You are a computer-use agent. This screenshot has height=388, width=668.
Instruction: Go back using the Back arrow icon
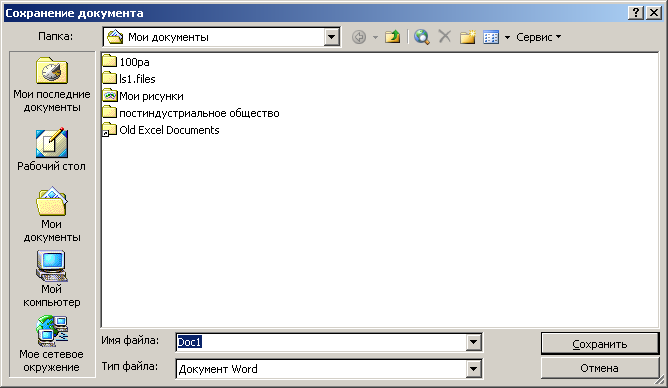(359, 37)
